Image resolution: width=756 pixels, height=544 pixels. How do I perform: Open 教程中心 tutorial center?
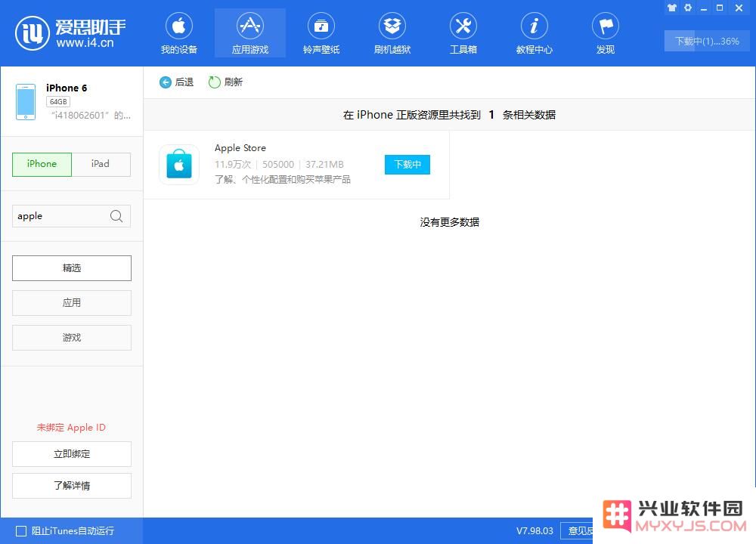[534, 32]
